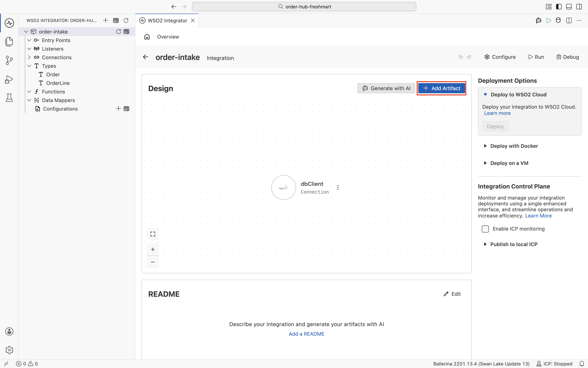Add a new configuration with plus icon

(x=118, y=109)
